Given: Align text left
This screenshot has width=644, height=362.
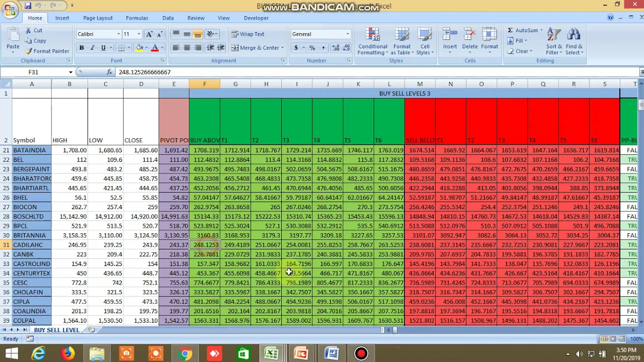Looking at the screenshot, I should coord(176,48).
